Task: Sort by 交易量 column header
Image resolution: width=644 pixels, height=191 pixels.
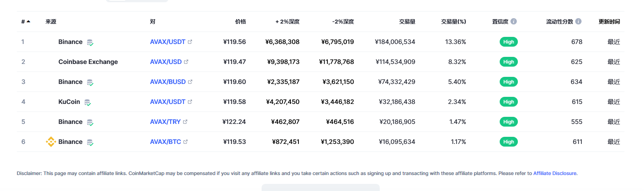Action: [x=407, y=21]
